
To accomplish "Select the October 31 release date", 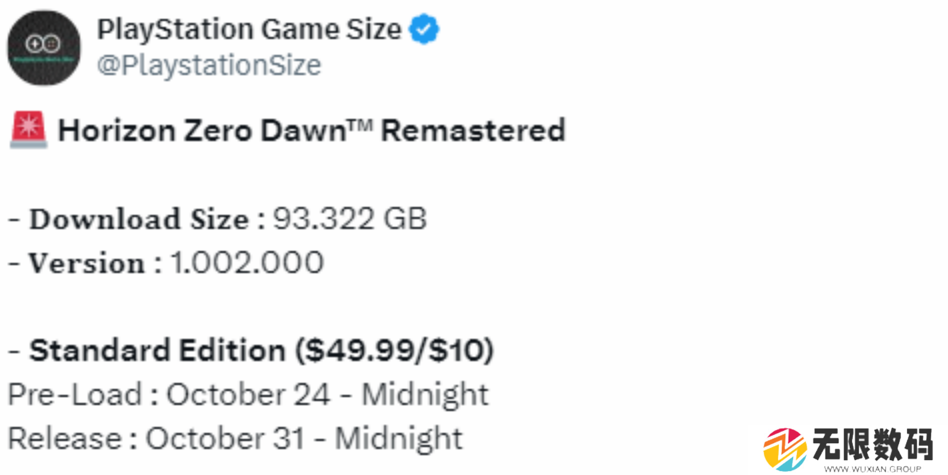I will tap(225, 438).
